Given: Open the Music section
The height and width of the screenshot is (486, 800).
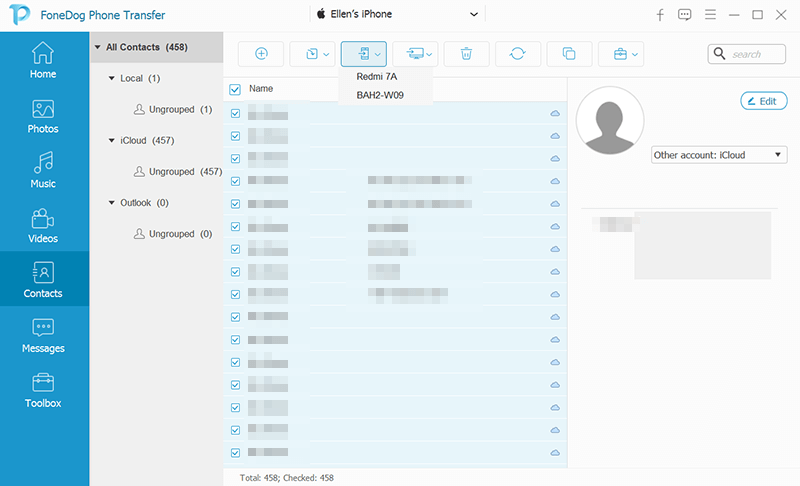Looking at the screenshot, I should pyautogui.click(x=43, y=170).
